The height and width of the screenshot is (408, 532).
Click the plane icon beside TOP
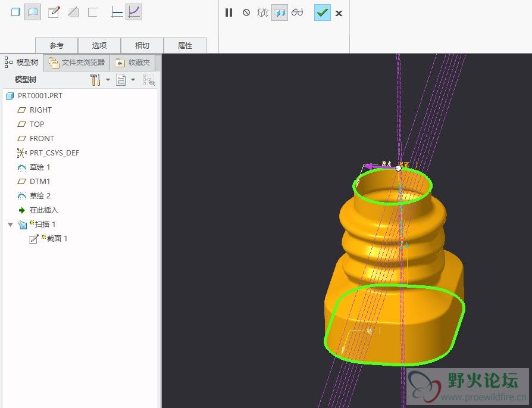[21, 124]
